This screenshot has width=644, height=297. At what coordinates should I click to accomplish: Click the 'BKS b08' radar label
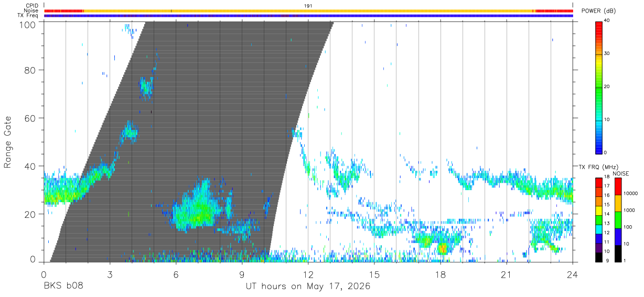click(63, 287)
